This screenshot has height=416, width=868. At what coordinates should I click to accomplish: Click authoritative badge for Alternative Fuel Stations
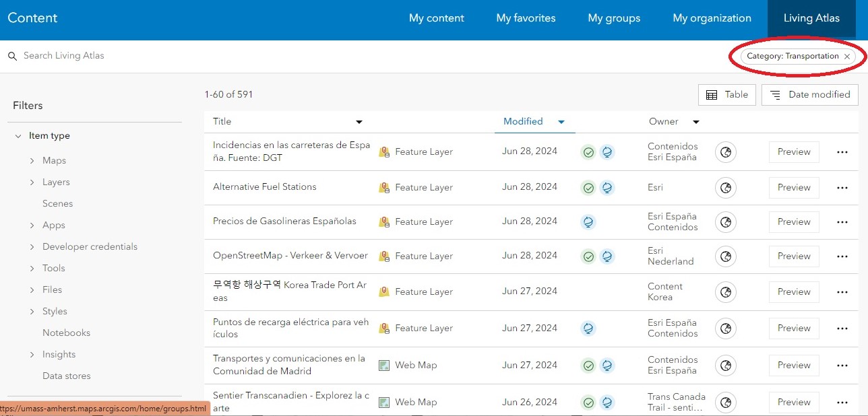click(588, 188)
